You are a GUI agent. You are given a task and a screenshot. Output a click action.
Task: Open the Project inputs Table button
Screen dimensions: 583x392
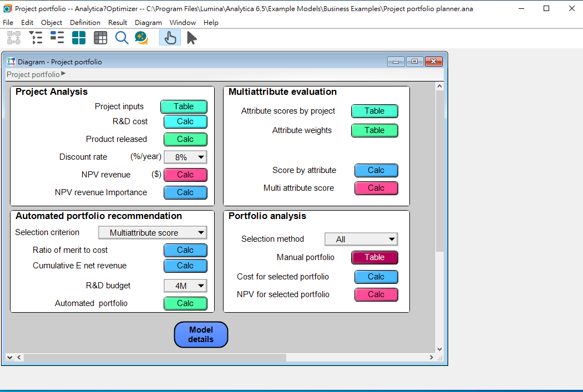click(184, 106)
